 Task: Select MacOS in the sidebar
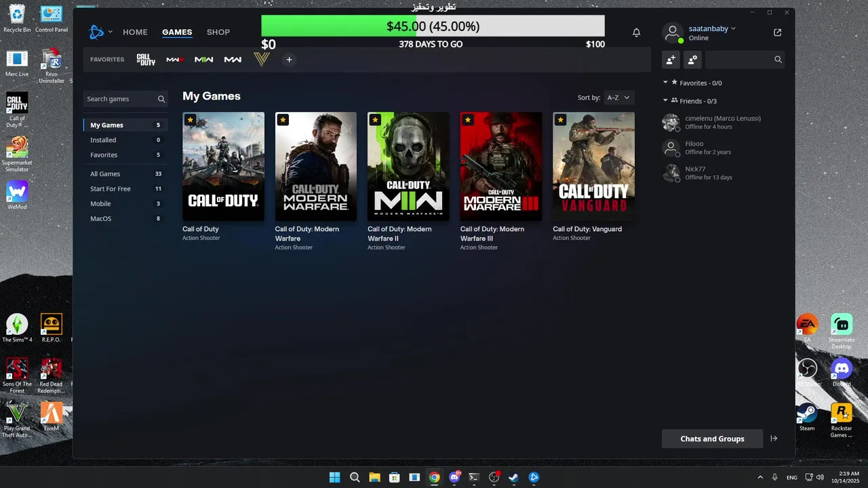125,219
